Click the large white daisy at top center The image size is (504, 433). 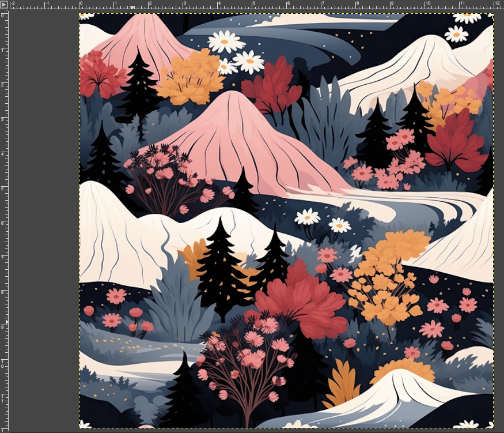226,42
